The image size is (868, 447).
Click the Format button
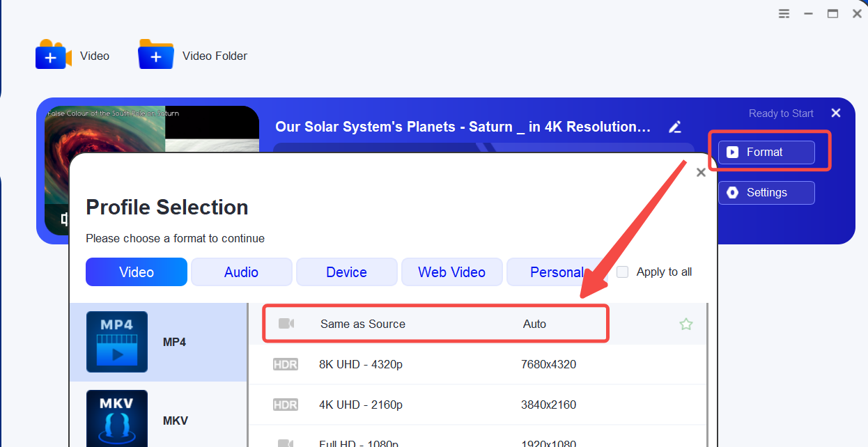[x=766, y=152]
